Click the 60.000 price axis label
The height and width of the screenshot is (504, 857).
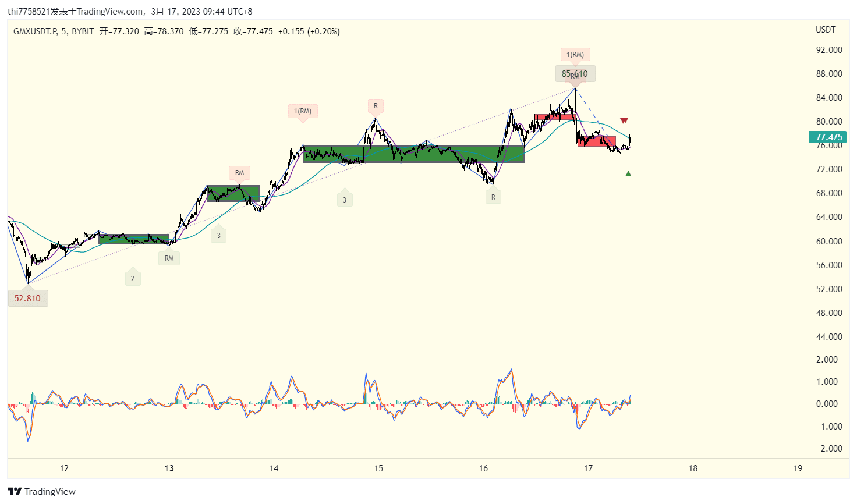(x=829, y=242)
